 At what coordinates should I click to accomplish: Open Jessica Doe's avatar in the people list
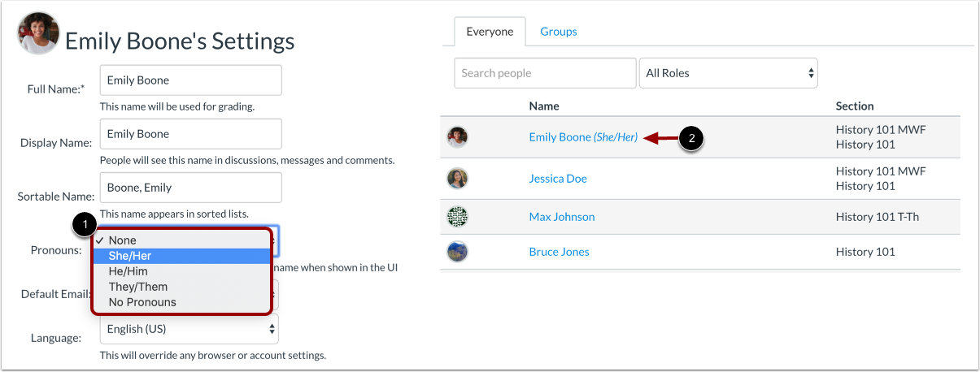(x=458, y=179)
